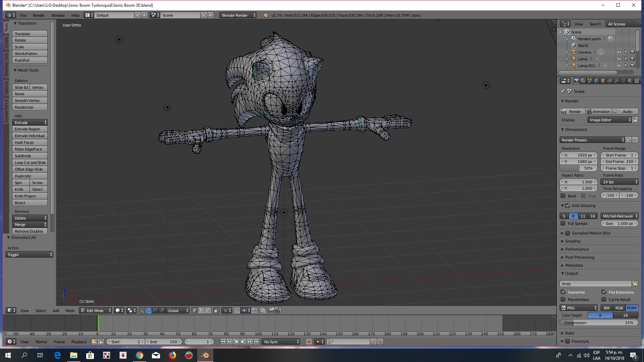The width and height of the screenshot is (644, 362).
Task: Enable the rotate manipulator arc
Action: [155, 310]
